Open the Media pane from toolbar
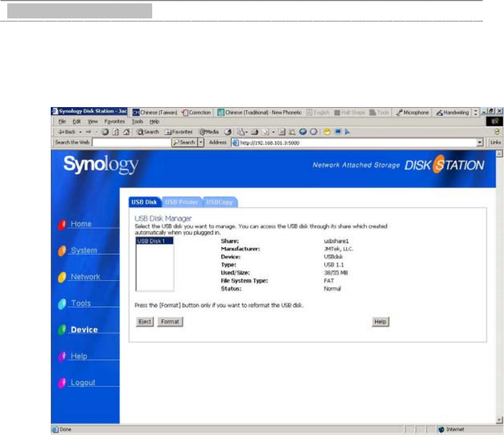 coord(209,132)
